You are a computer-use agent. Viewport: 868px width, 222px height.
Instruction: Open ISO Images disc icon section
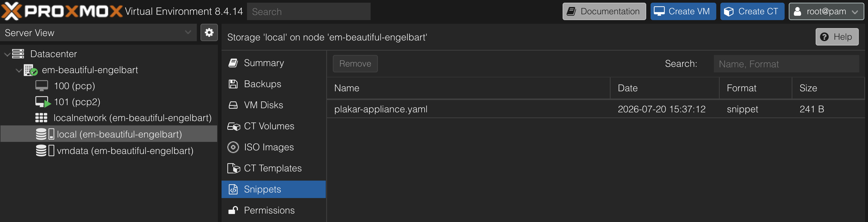coord(233,147)
